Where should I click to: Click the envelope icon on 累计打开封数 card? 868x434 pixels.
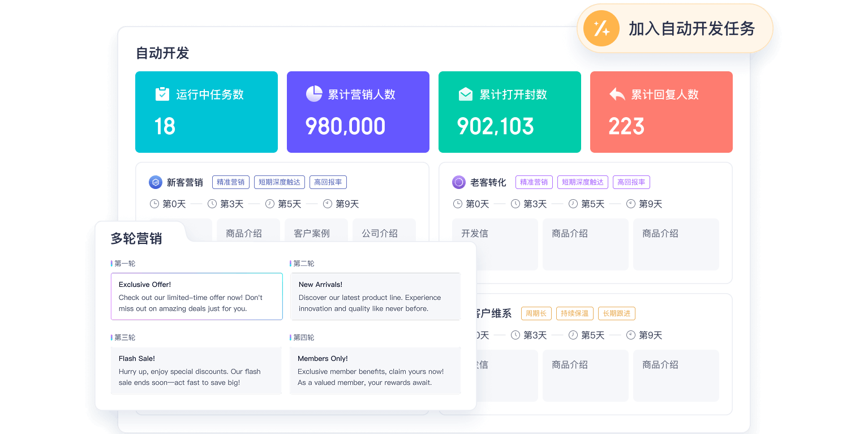click(x=465, y=93)
